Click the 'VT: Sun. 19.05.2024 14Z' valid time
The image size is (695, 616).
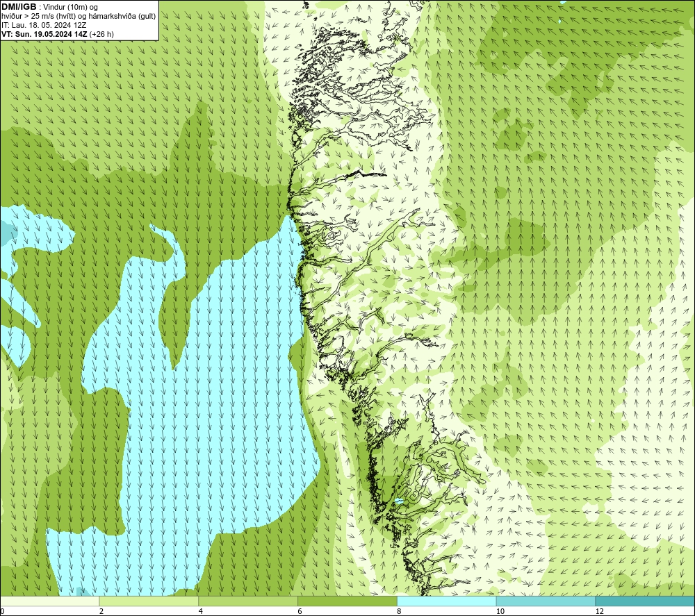44,34
